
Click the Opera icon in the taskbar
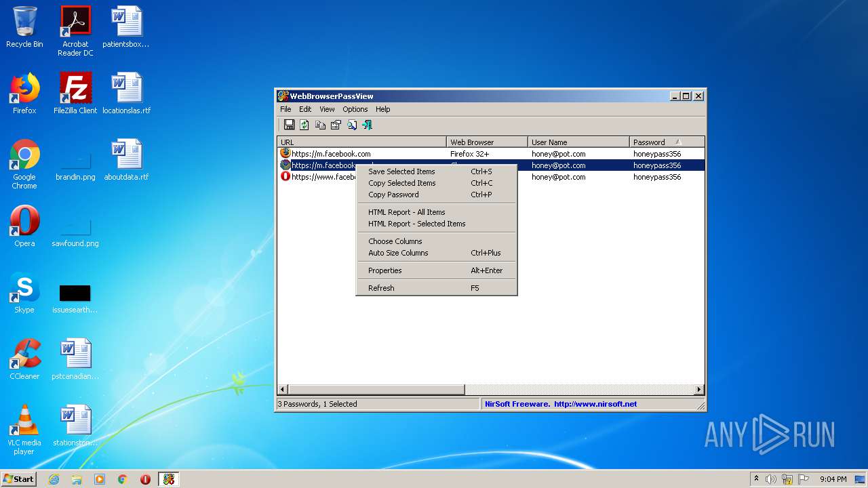click(x=145, y=479)
